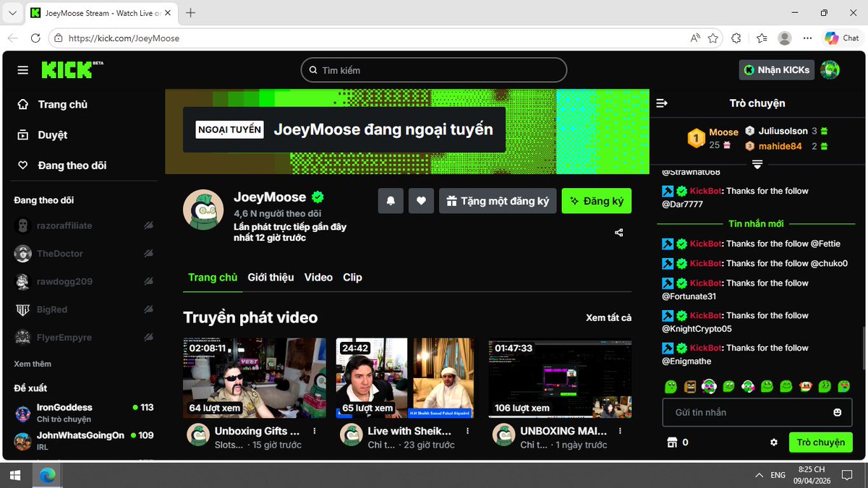868x488 pixels.
Task: Click Moose top gifter name
Action: click(723, 132)
